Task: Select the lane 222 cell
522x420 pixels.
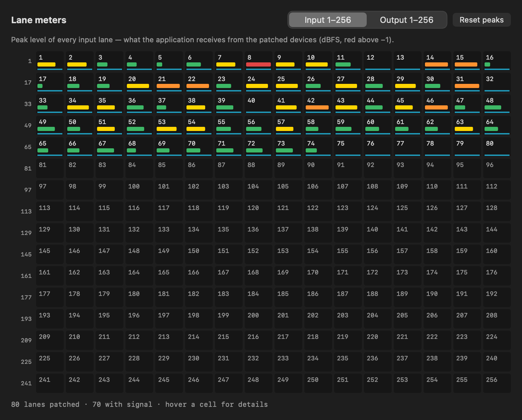Action: click(x=437, y=341)
